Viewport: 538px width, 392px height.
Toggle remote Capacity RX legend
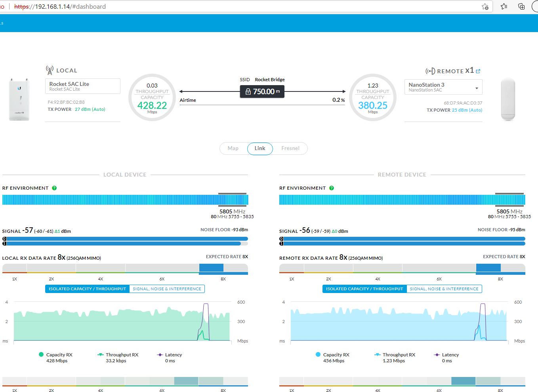point(332,358)
